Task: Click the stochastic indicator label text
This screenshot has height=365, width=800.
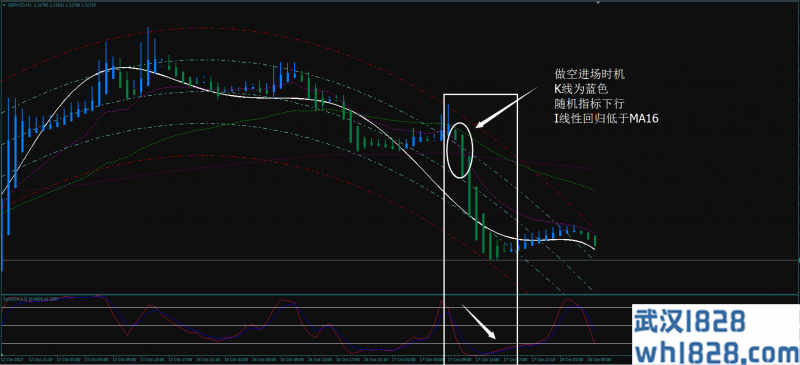Action: coord(31,298)
